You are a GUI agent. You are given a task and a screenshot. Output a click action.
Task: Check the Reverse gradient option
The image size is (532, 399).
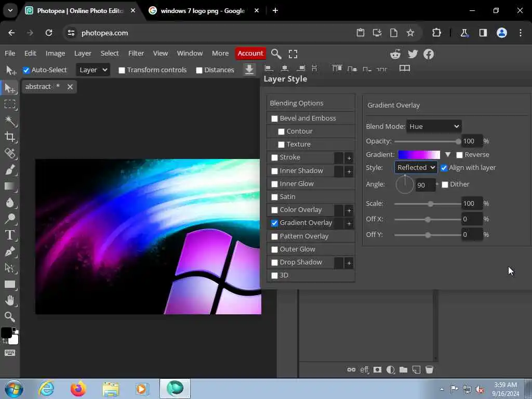tap(459, 155)
